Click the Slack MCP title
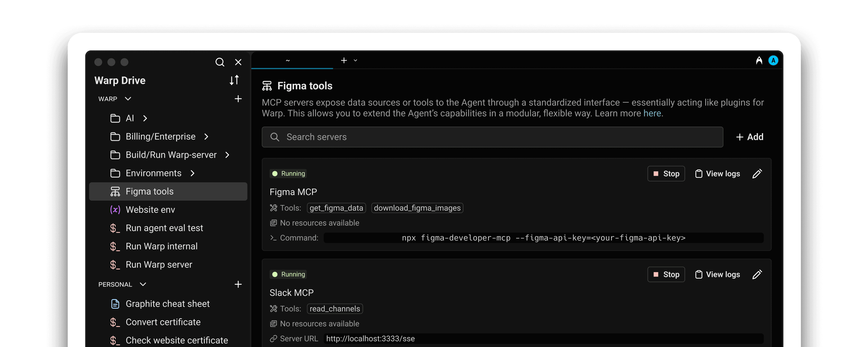Image resolution: width=868 pixels, height=347 pixels. 291,293
